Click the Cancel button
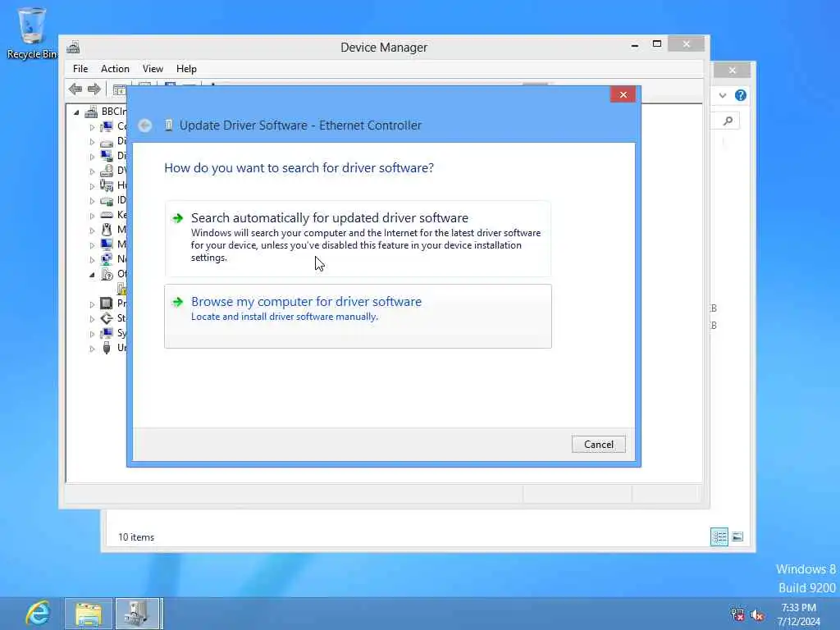 coord(598,444)
